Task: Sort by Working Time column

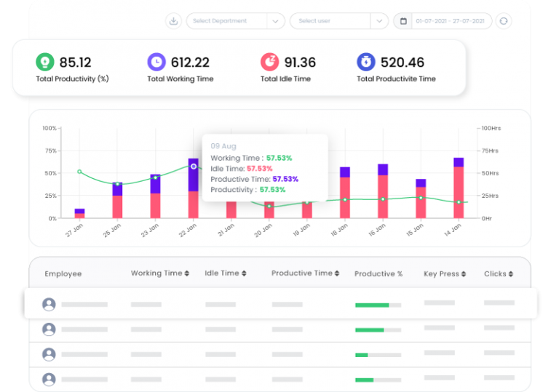Action: click(187, 273)
